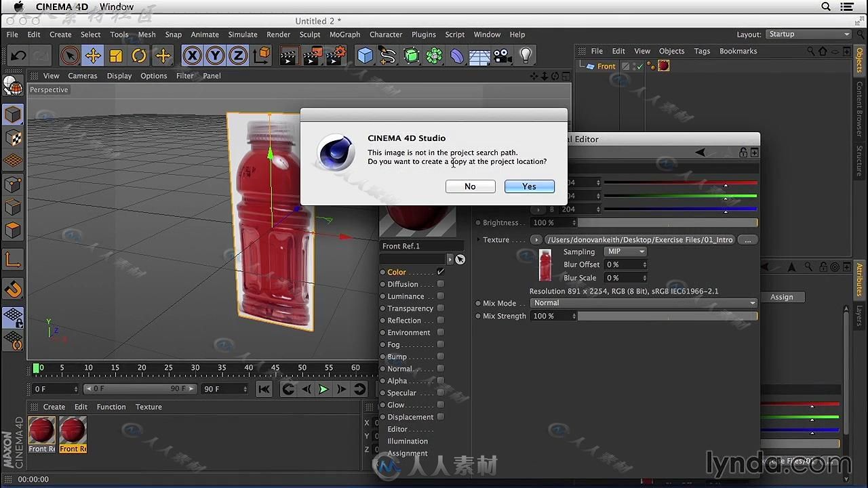Enable the Reflection channel checkbox
Image resolution: width=868 pixels, height=488 pixels.
coord(441,321)
